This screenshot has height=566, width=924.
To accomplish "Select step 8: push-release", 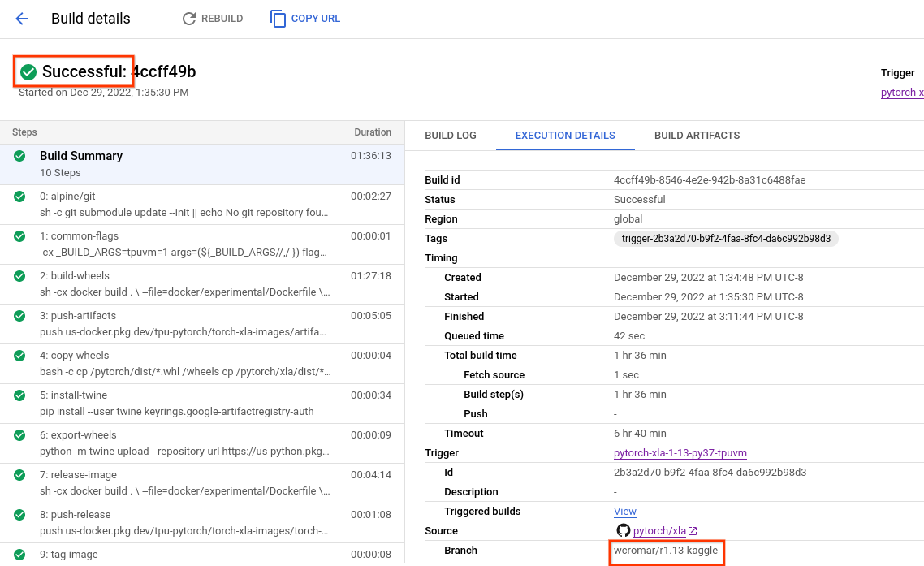I will [202, 523].
